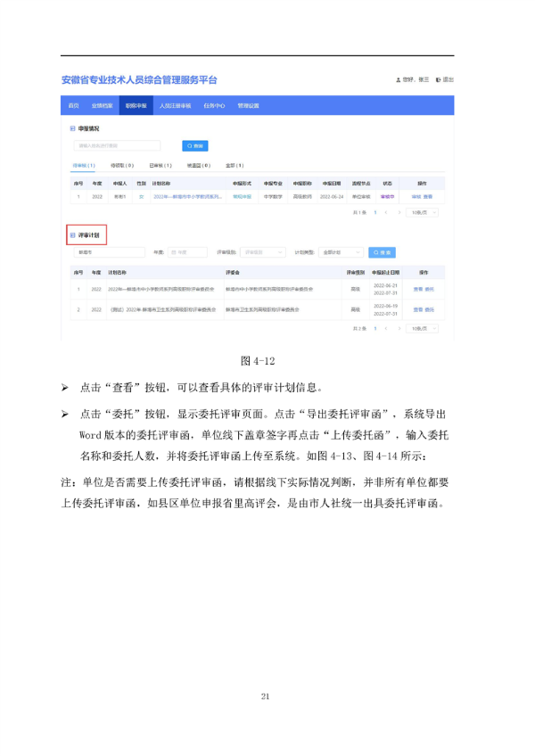Open the page size dropdown in 申报情况 table
This screenshot has width=535, height=756.
[x=422, y=212]
